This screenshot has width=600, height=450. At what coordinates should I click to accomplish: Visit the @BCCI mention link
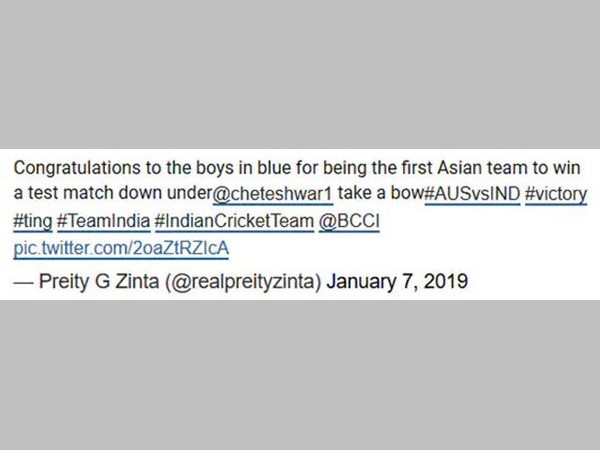(x=346, y=220)
